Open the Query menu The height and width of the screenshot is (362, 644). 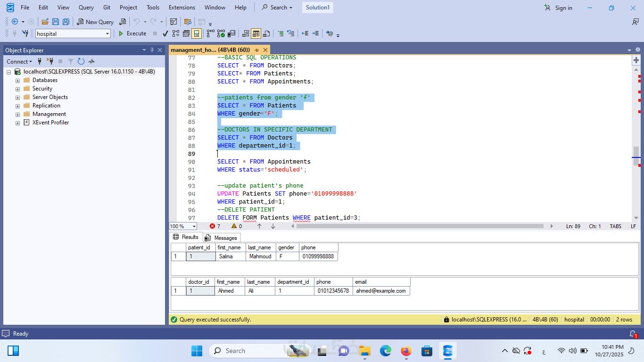[86, 8]
